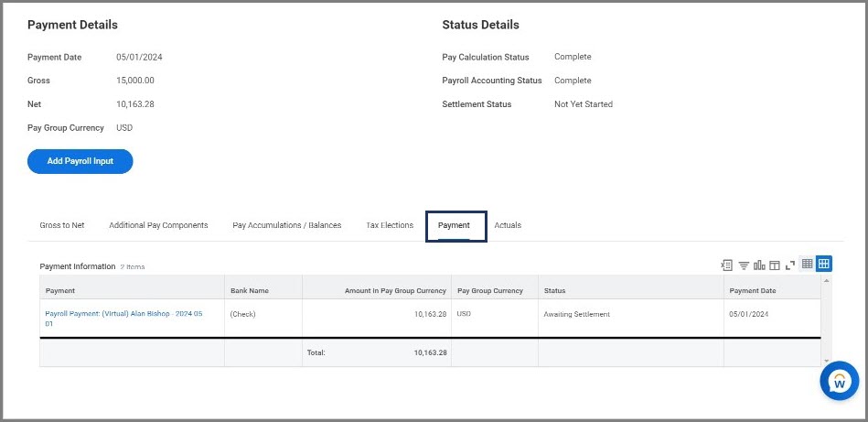Click the Bank Name column header

point(250,291)
